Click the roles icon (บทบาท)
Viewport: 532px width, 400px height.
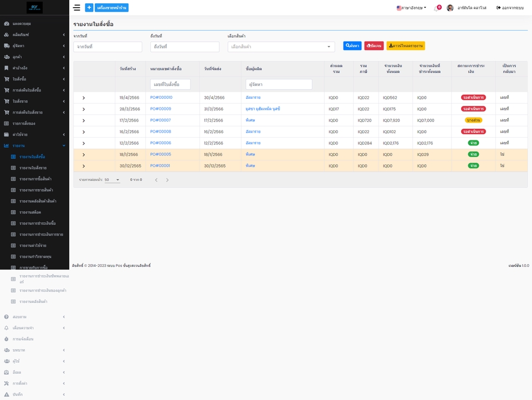tap(7, 350)
